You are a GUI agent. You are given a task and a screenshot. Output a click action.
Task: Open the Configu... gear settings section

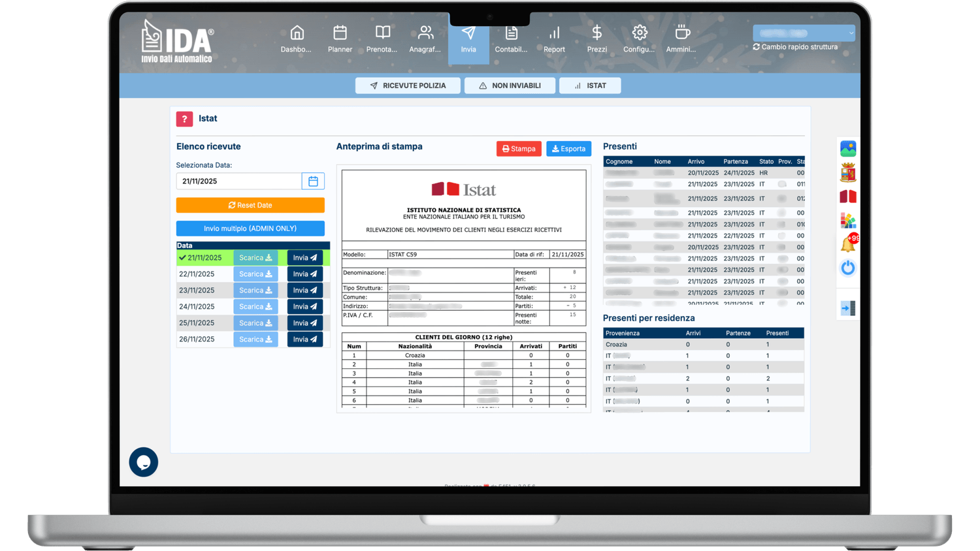point(639,39)
